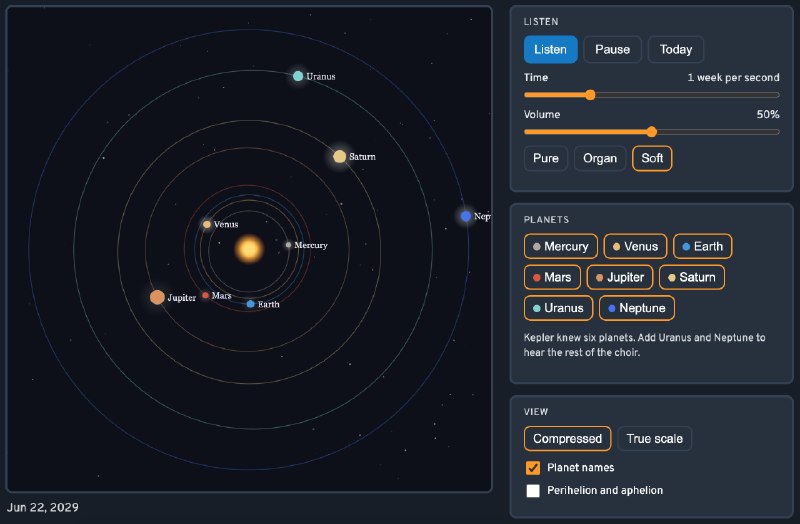
Task: Select the Uranus planet in the orbit map
Action: [x=298, y=76]
